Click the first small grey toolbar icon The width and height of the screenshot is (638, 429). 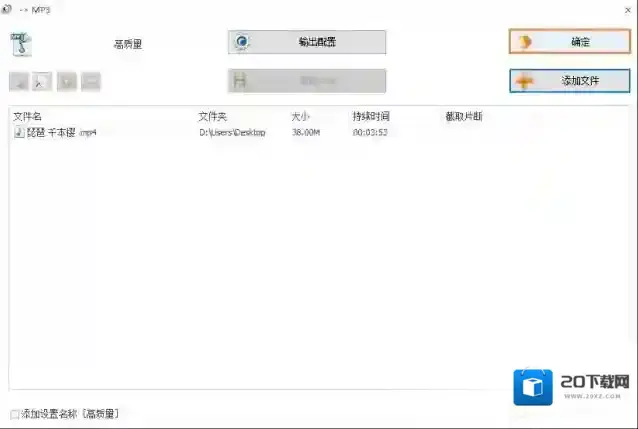pyautogui.click(x=20, y=82)
